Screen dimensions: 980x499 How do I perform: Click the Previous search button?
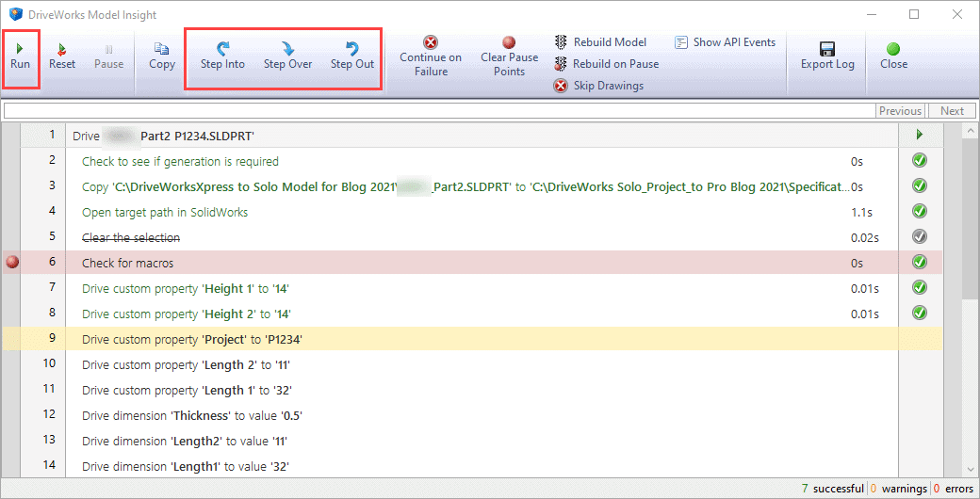point(900,110)
